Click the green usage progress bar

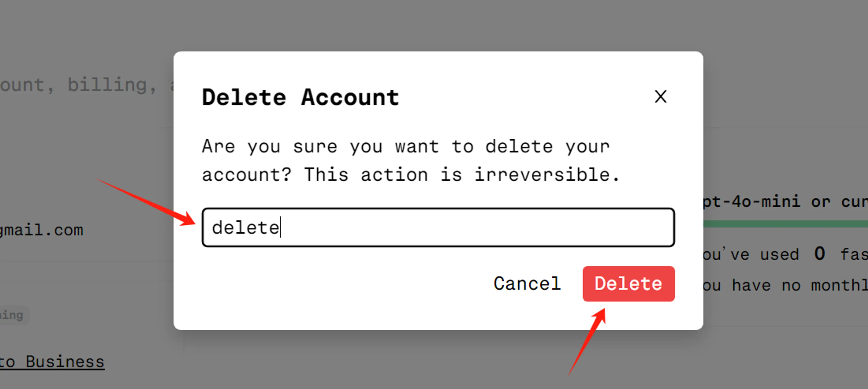[785, 224]
